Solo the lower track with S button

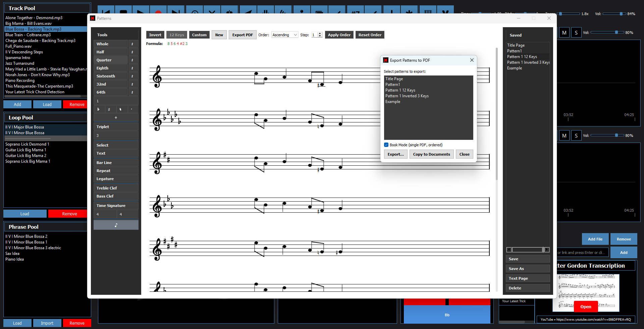[x=576, y=136]
